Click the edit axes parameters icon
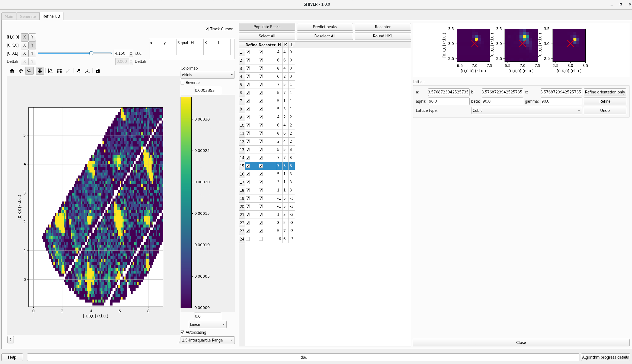Image resolution: width=632 pixels, height=364 pixels. point(59,71)
